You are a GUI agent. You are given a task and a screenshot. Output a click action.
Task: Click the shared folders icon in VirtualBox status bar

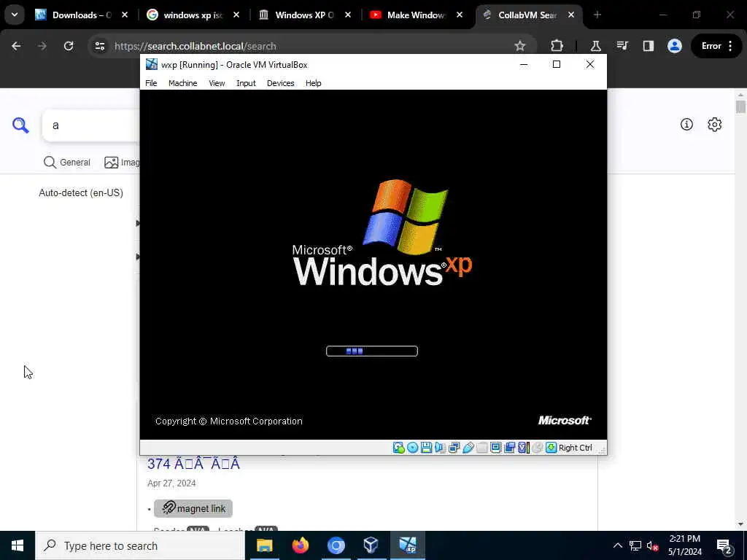(481, 448)
